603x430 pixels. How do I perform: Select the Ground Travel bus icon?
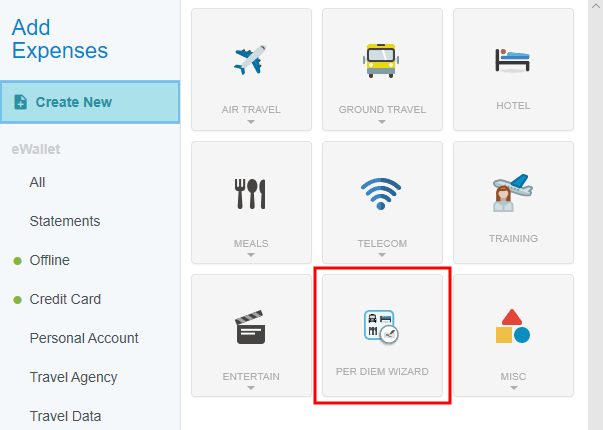[x=382, y=60]
